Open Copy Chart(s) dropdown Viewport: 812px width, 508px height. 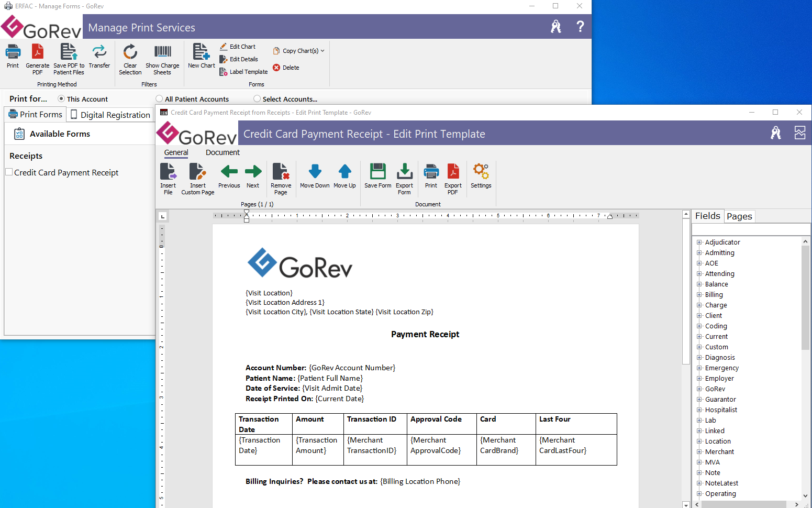(298, 51)
